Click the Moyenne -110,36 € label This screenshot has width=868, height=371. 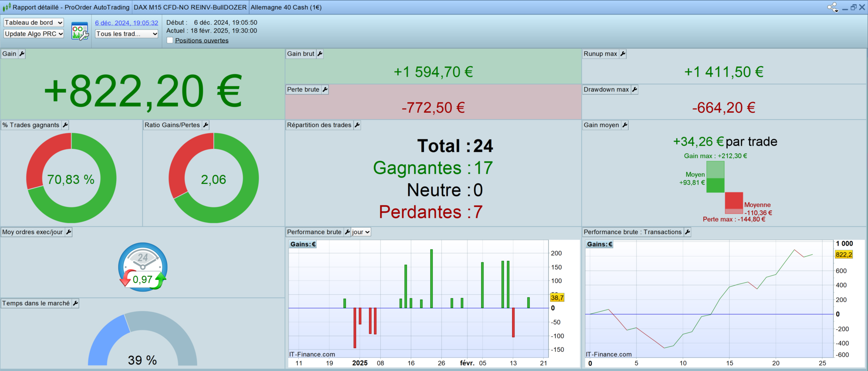point(758,209)
